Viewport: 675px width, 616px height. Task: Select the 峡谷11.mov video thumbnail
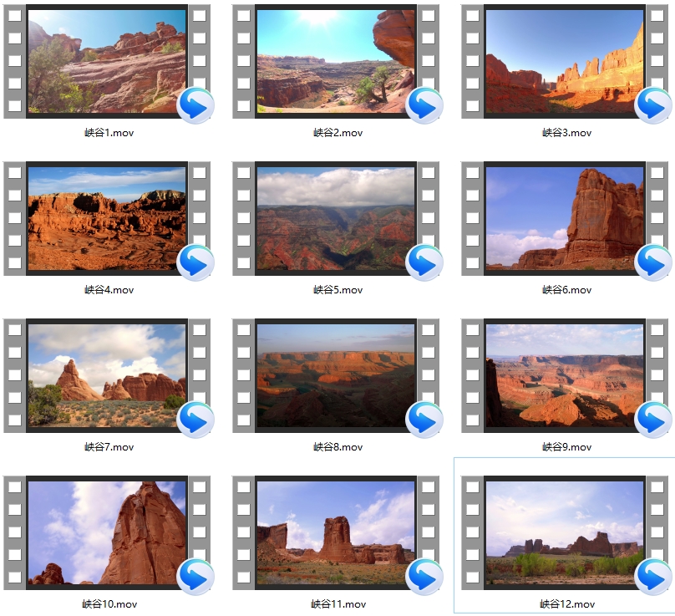tap(336, 533)
